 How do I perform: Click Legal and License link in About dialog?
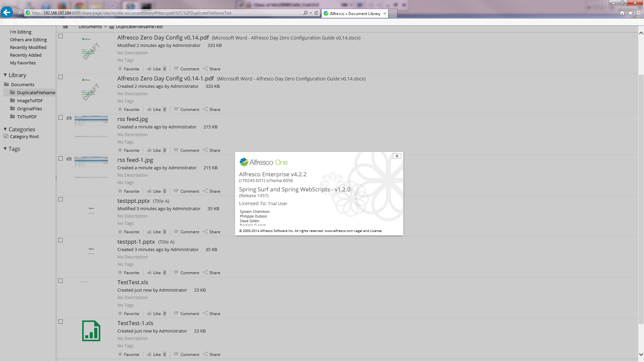click(x=368, y=231)
